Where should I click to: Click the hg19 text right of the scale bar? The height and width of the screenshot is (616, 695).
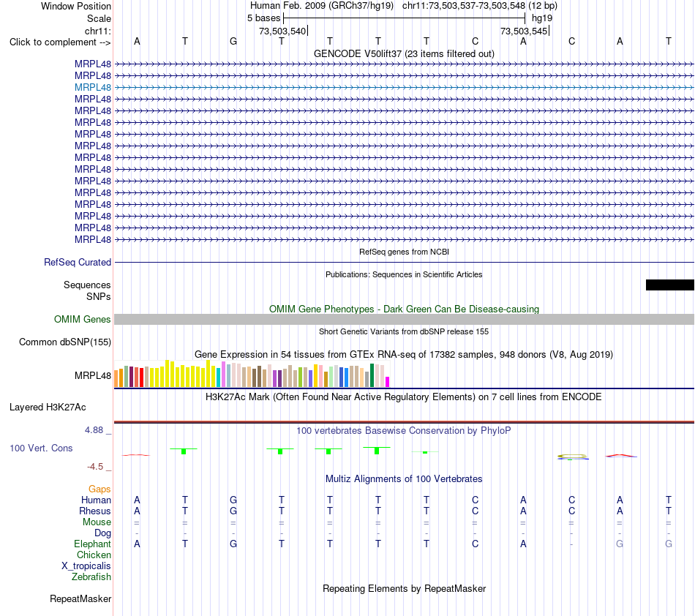[x=541, y=18]
